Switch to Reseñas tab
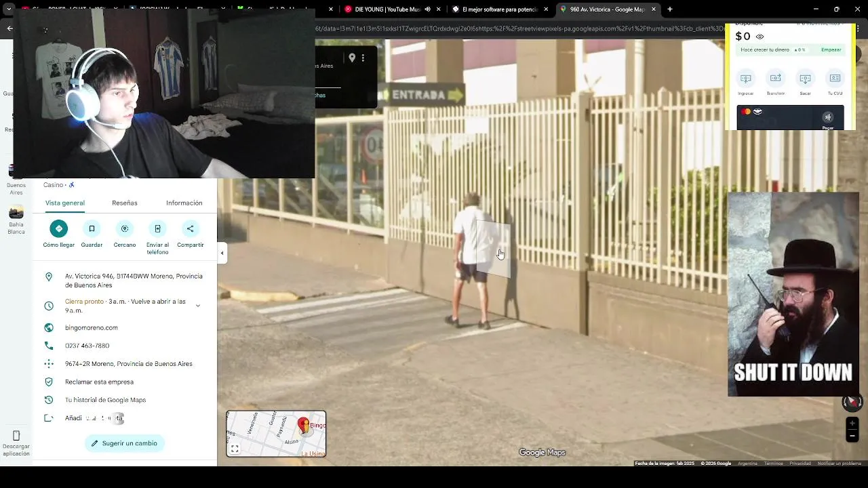Screen dimensions: 868x488 click(x=125, y=203)
